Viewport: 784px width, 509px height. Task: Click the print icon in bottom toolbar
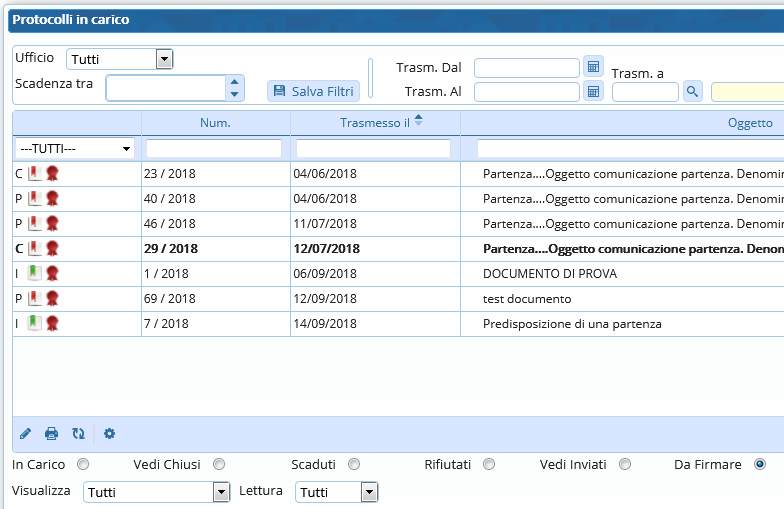[52, 434]
